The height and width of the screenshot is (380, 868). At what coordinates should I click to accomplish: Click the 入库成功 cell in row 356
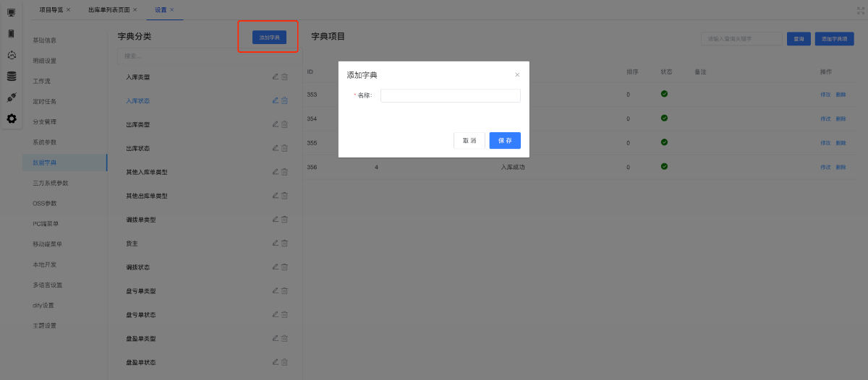pos(513,167)
